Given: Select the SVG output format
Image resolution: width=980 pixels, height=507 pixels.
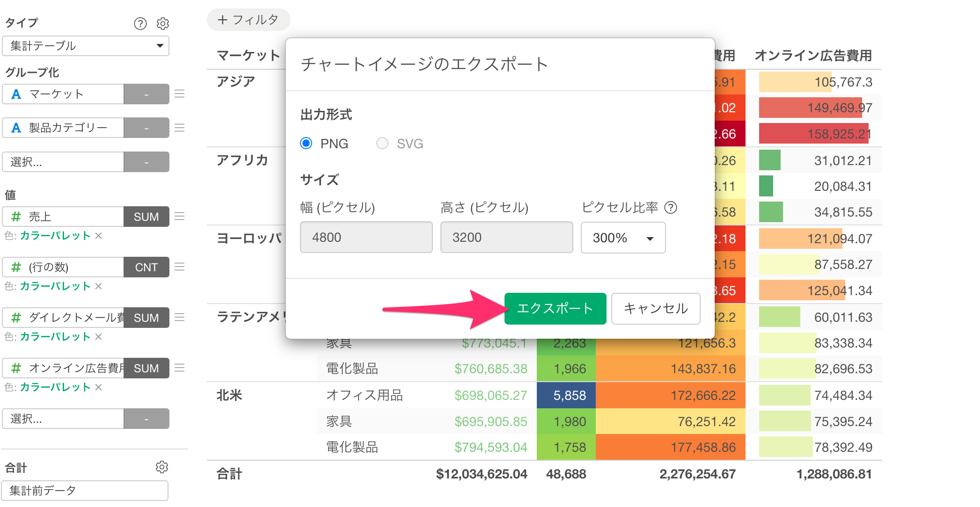Looking at the screenshot, I should coord(382,143).
